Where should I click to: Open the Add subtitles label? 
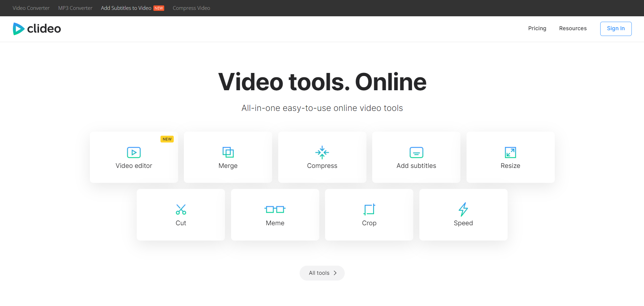click(x=416, y=166)
